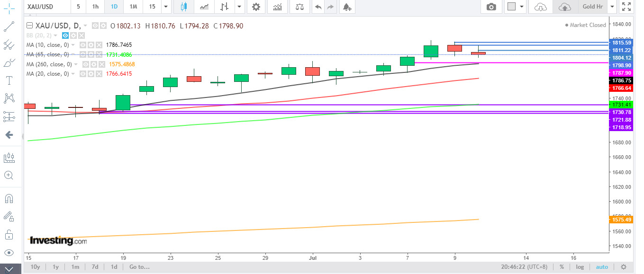The height and width of the screenshot is (274, 644).
Task: Select the measure tool icon
Action: pos(9,158)
